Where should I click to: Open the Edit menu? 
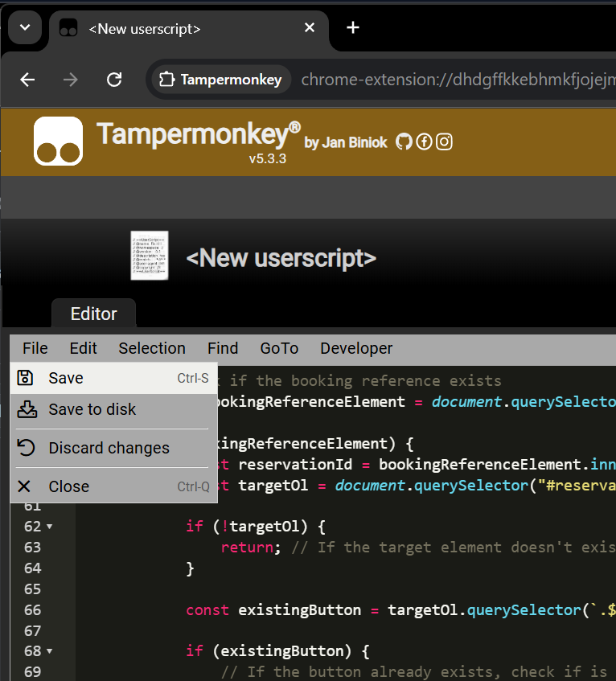click(83, 348)
